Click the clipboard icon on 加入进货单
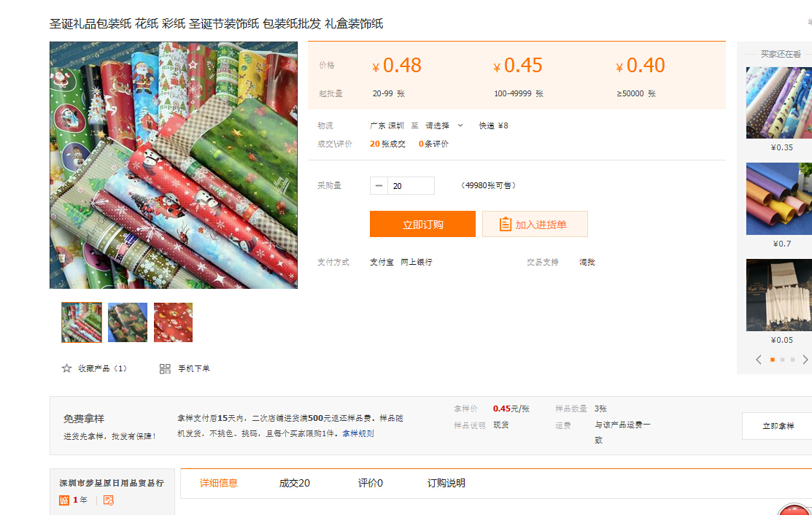The image size is (812, 515). coord(505,224)
